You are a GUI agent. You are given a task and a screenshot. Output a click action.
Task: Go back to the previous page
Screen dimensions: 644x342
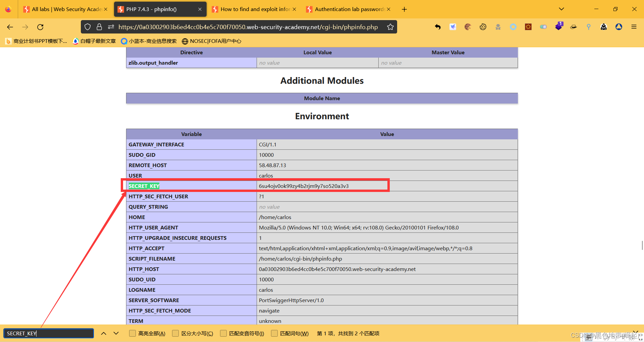pos(10,27)
